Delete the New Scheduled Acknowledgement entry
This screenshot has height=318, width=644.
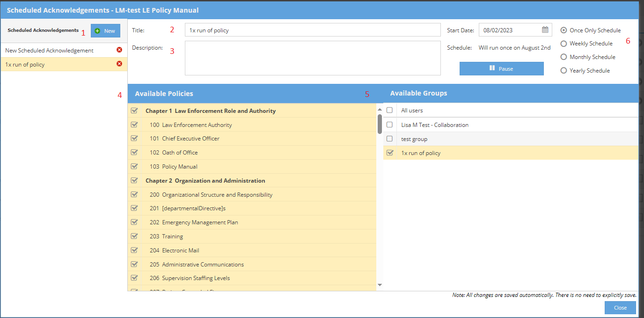tap(119, 50)
